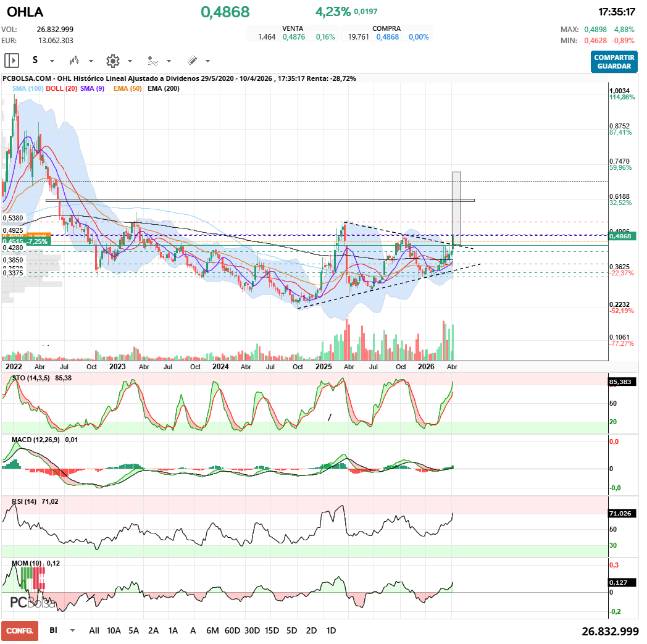Expand the indicators dropdown arrow

pyautogui.click(x=169, y=61)
